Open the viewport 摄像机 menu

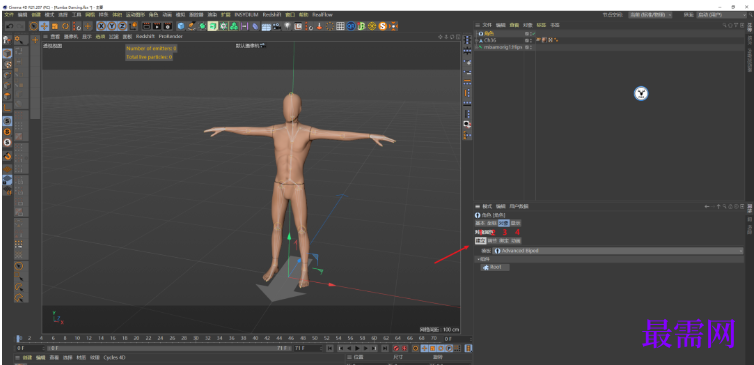pyautogui.click(x=71, y=37)
